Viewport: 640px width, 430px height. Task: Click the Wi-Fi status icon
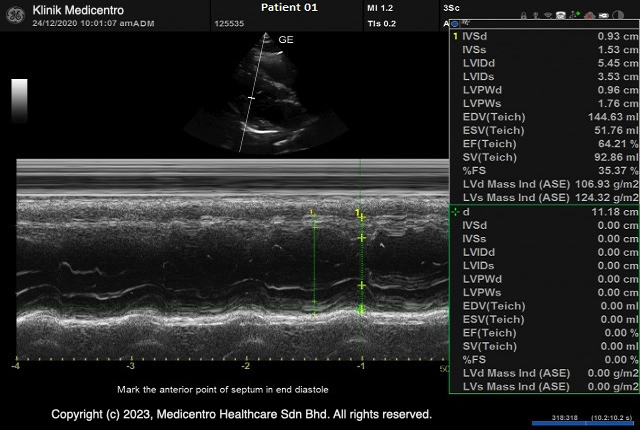pos(548,16)
